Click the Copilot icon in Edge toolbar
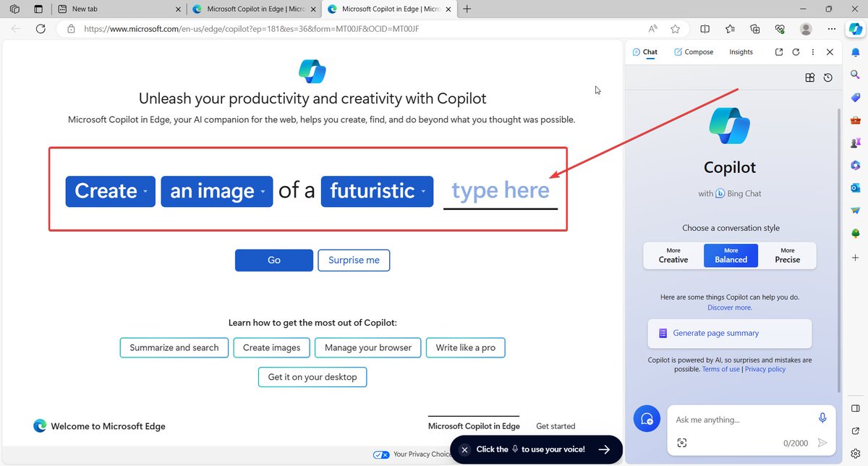 click(x=855, y=28)
